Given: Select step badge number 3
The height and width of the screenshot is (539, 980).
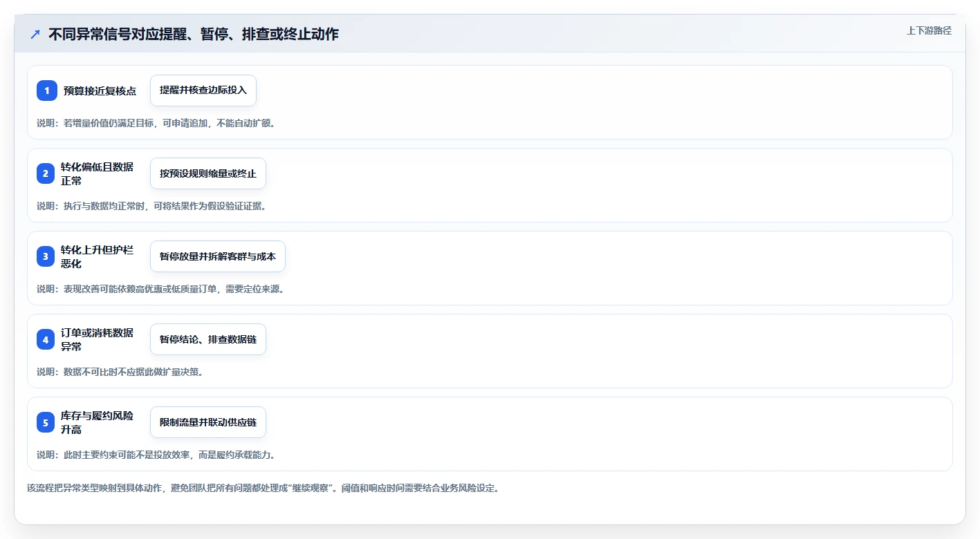Looking at the screenshot, I should tap(46, 256).
